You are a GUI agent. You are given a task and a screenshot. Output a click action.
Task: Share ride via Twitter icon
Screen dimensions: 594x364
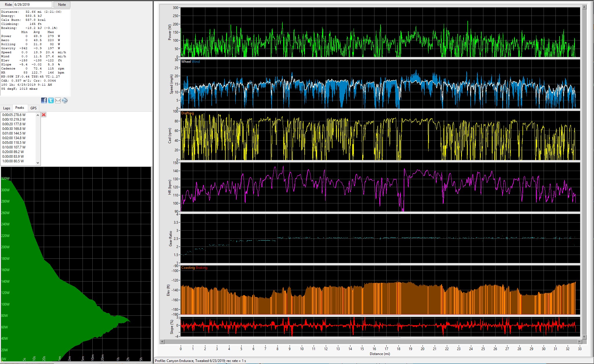51,100
